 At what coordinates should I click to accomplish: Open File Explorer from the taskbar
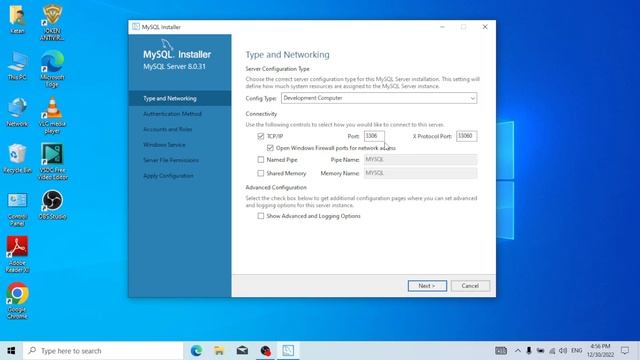point(219,351)
